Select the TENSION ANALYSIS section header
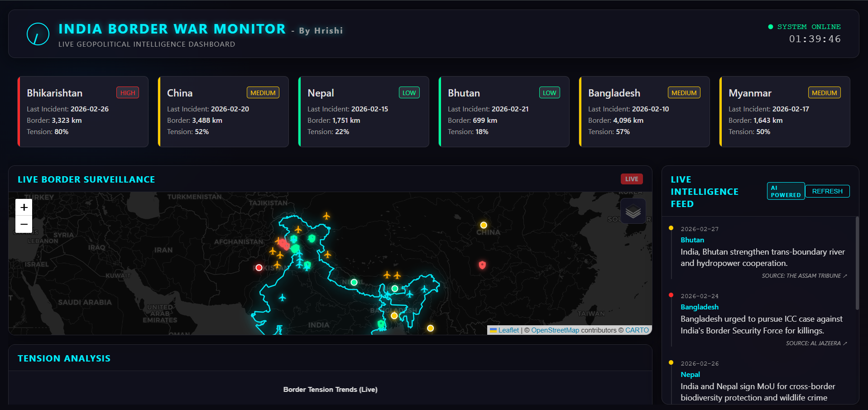 point(64,358)
